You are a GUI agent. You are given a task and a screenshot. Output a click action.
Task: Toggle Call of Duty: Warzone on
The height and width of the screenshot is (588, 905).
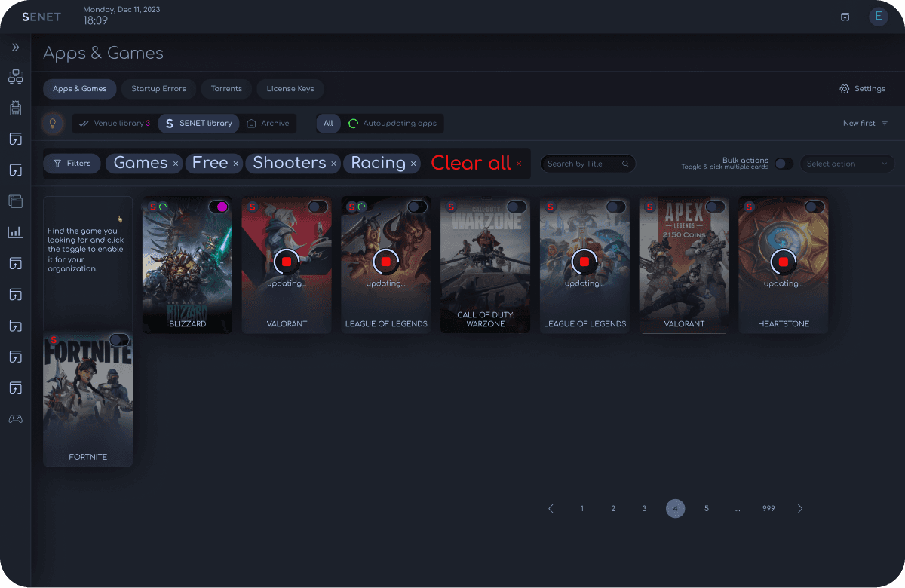point(517,207)
